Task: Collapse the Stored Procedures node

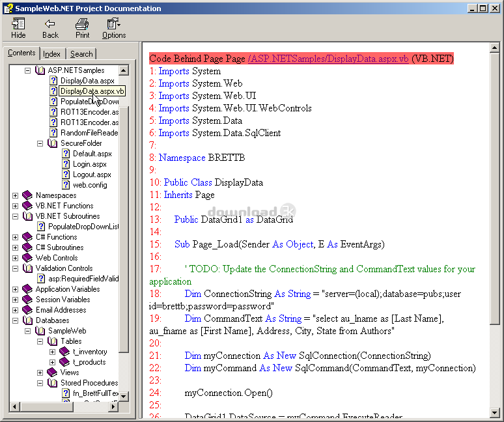Action: tap(40, 383)
